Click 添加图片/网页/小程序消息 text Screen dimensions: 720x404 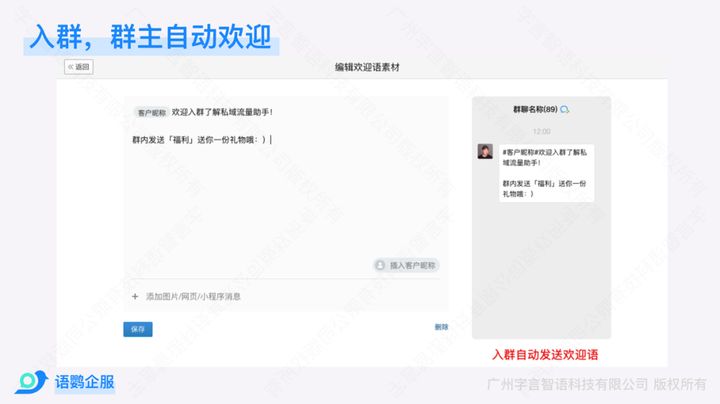pos(193,297)
